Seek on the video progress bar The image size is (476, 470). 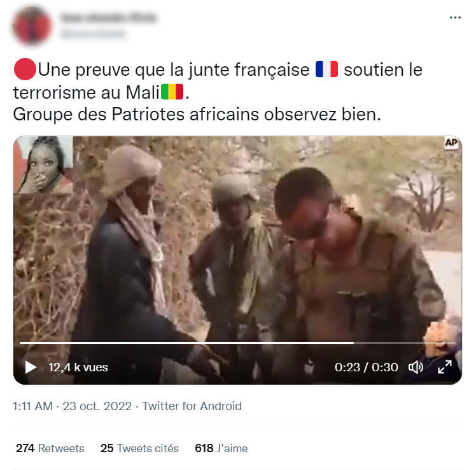[237, 343]
